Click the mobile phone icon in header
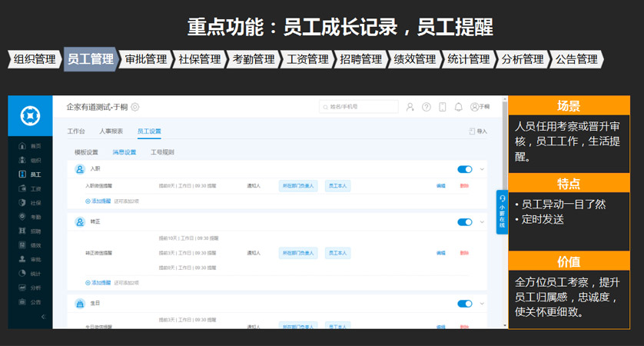 443,107
